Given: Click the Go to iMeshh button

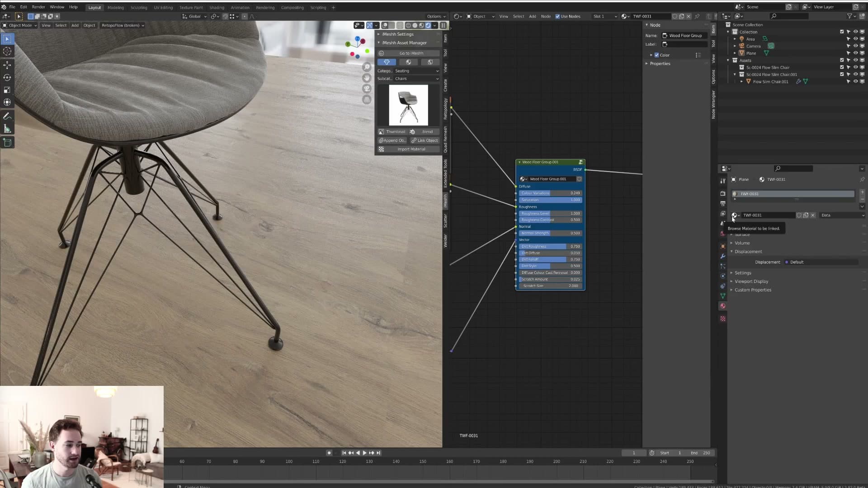Looking at the screenshot, I should pos(408,53).
